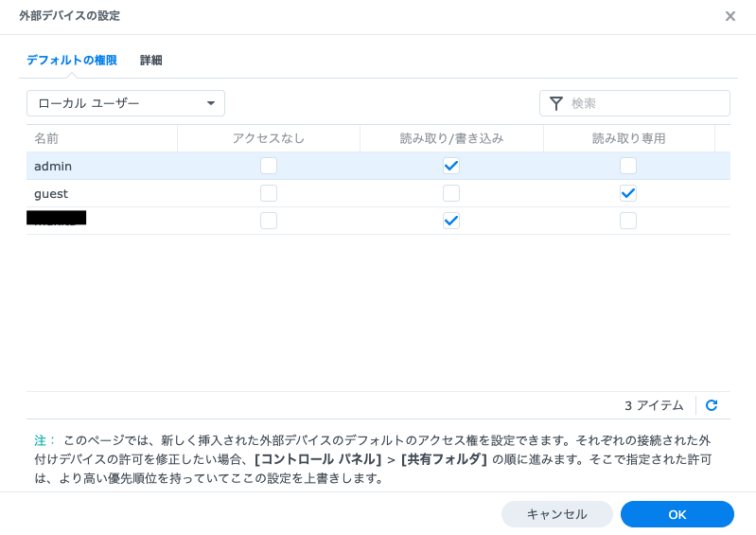
Task: Select the admin user row name
Action: pyautogui.click(x=53, y=167)
